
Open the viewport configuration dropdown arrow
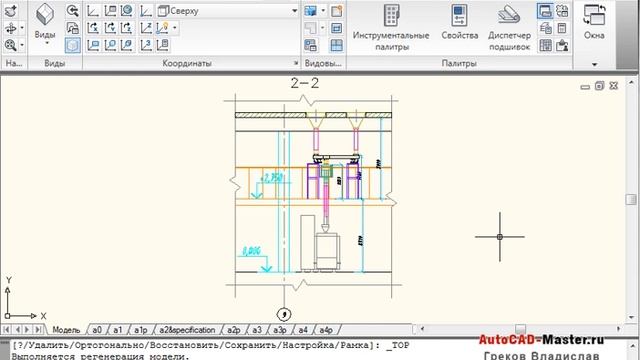(x=323, y=11)
